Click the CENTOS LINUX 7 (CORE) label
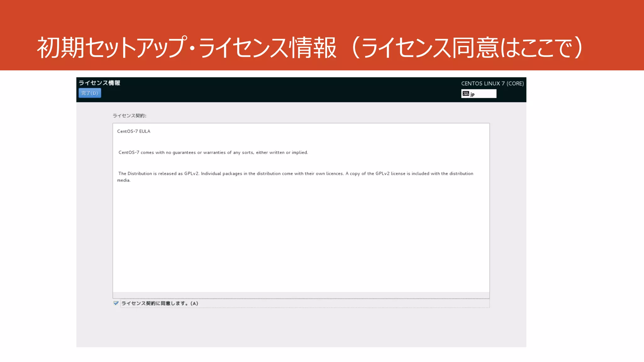Image resolution: width=644 pixels, height=362 pixels. tap(492, 84)
